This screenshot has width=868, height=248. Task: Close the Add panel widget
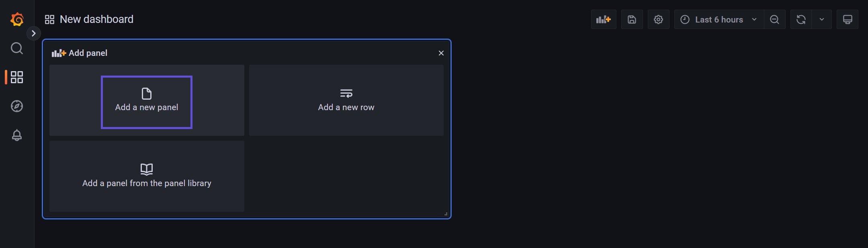coord(441,53)
